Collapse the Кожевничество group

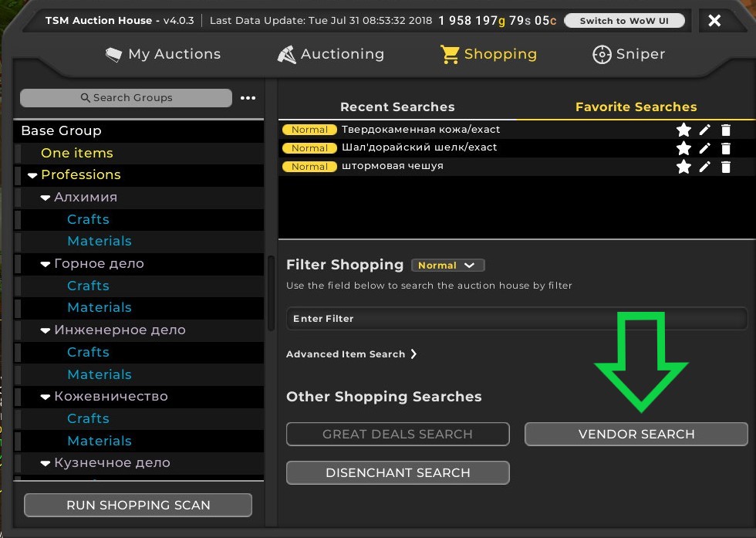pos(46,397)
